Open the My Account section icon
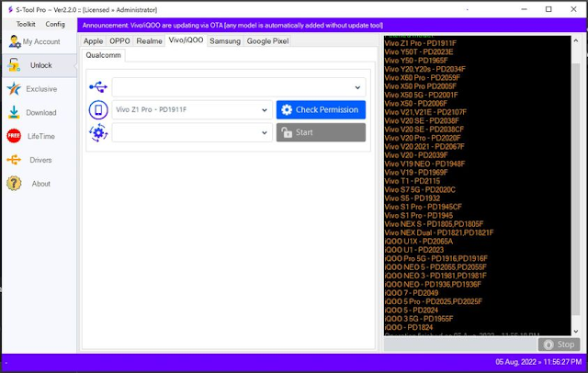 (15, 41)
